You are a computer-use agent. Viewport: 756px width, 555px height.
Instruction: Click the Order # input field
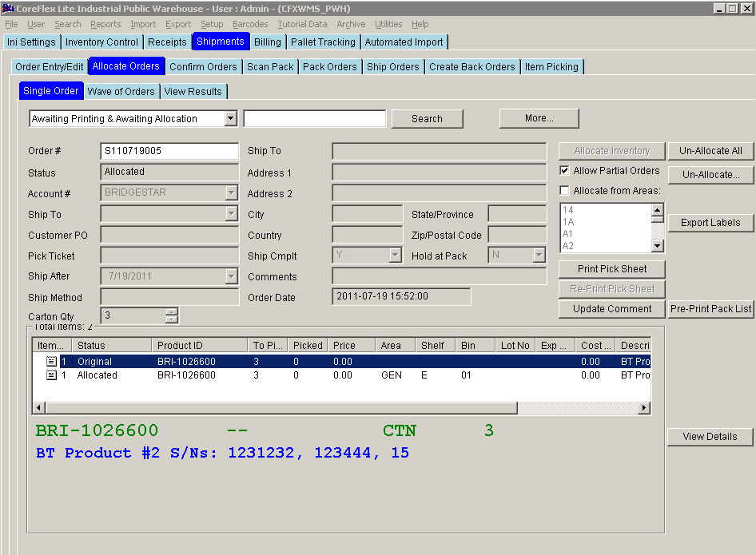pyautogui.click(x=169, y=151)
